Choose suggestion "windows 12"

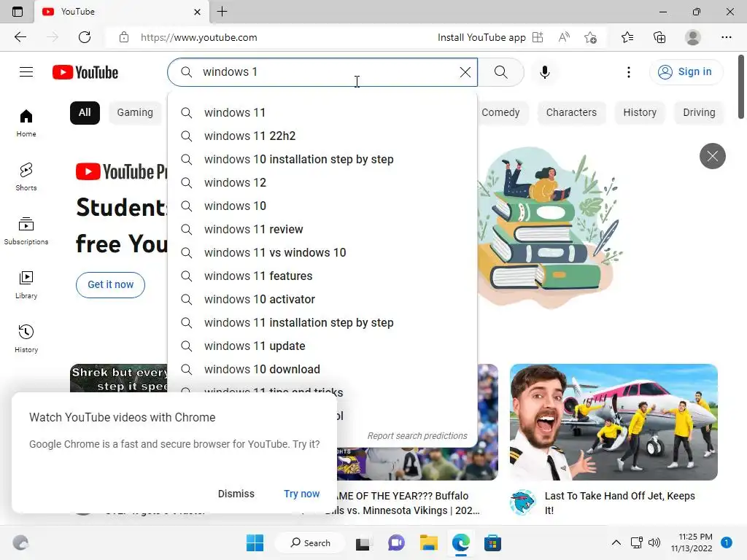pyautogui.click(x=322, y=182)
